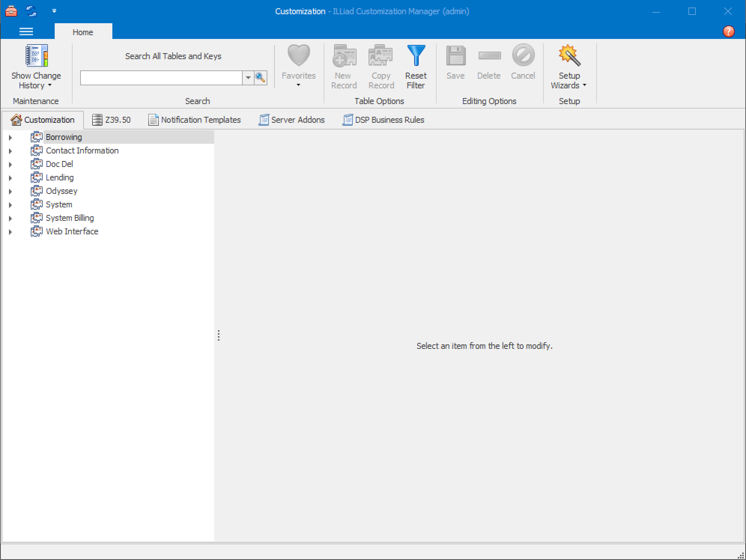The image size is (746, 560).
Task: Select the Odyssey tree item
Action: [61, 191]
